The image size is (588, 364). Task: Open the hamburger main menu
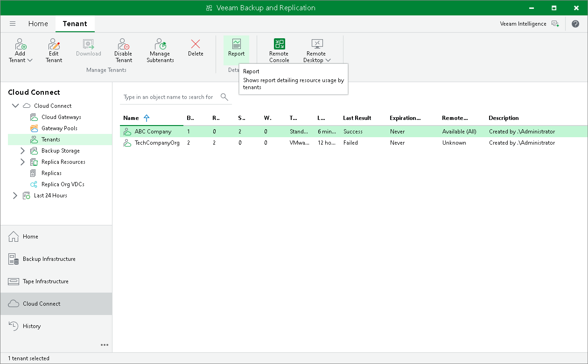(13, 24)
